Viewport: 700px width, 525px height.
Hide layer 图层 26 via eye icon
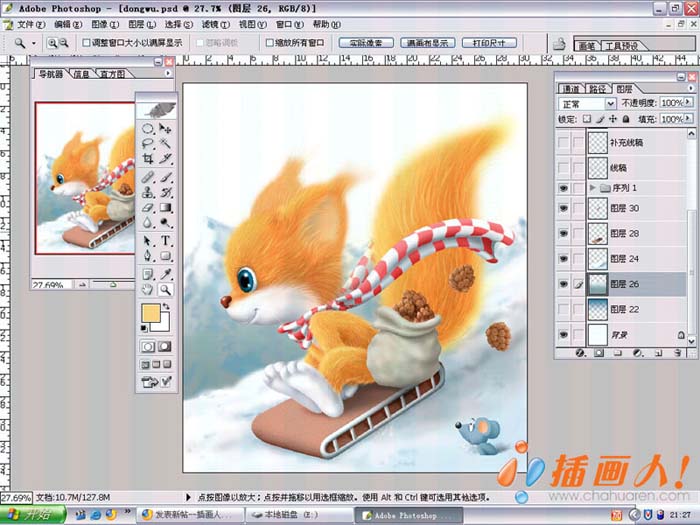tap(563, 284)
